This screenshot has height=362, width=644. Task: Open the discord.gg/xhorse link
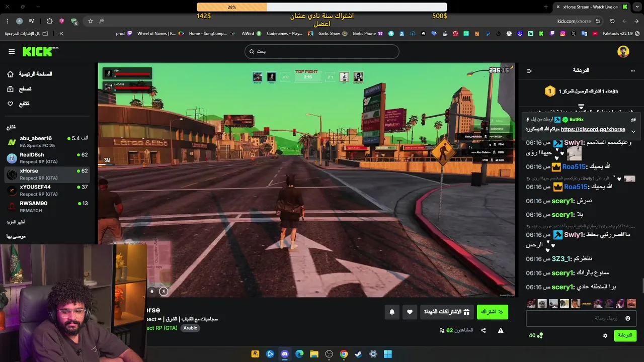point(593,129)
